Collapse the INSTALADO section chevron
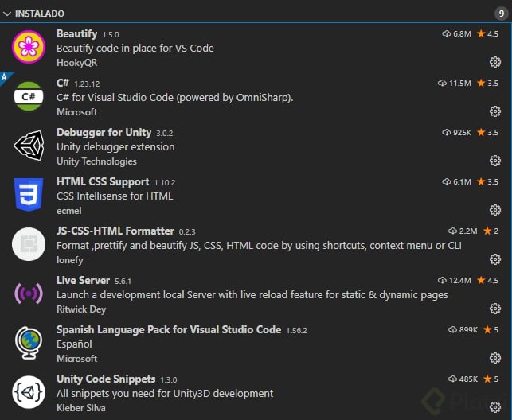The image size is (512, 420). 7,14
